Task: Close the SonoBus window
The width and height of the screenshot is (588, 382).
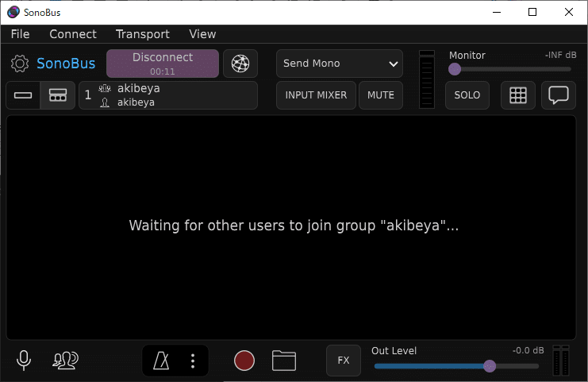Action: pyautogui.click(x=569, y=13)
